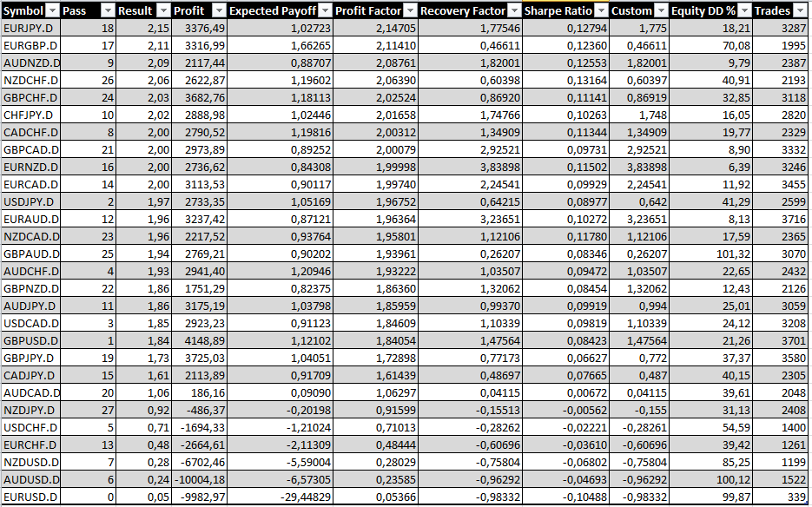The width and height of the screenshot is (812, 507).
Task: Select the GBPNZD.D symbol cell
Action: tap(30, 288)
